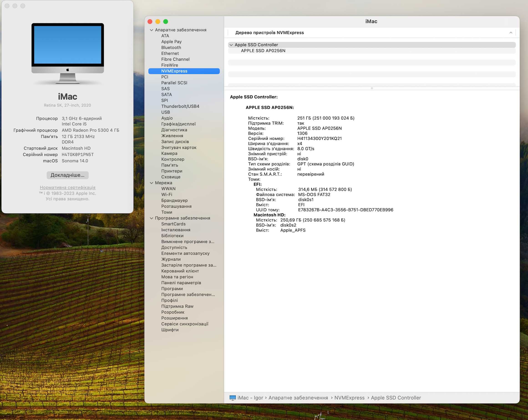Viewport: 528px width, 420px height.
Task: Select Apple SSD Controller tree item
Action: click(x=256, y=45)
